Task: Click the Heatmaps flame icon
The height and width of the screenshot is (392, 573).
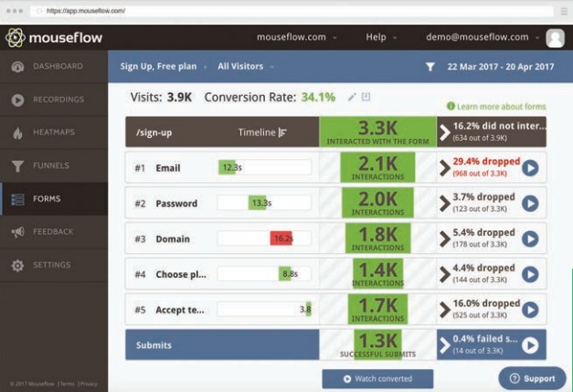Action: click(x=17, y=133)
